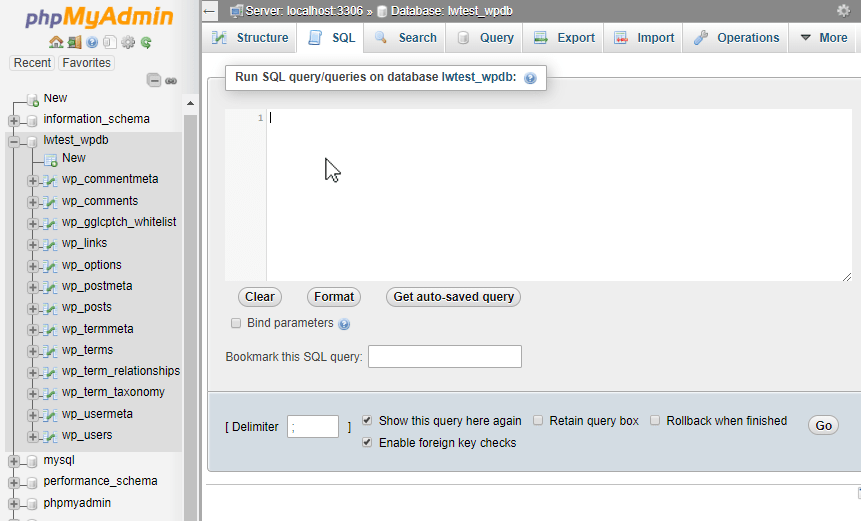The width and height of the screenshot is (861, 521).
Task: Open navigation panel settings gear icon
Action: (x=128, y=42)
